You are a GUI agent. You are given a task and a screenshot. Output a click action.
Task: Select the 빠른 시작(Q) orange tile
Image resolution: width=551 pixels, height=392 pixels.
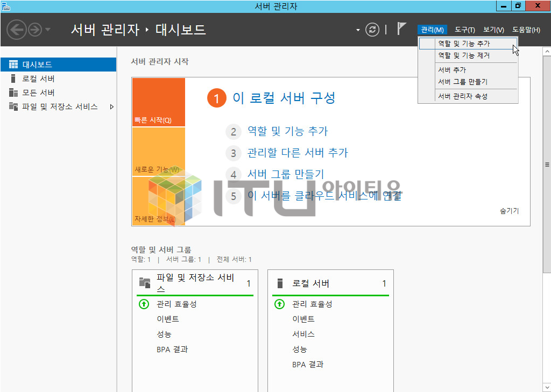158,102
